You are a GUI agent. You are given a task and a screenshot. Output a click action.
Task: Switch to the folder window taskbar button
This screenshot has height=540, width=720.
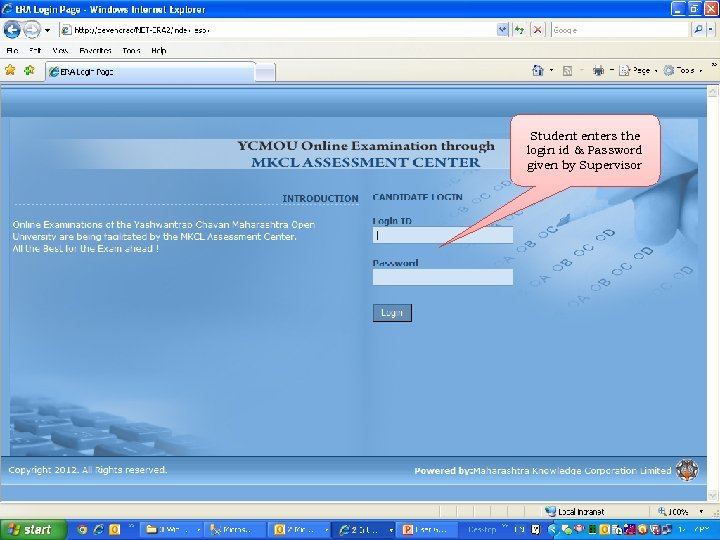(171, 529)
